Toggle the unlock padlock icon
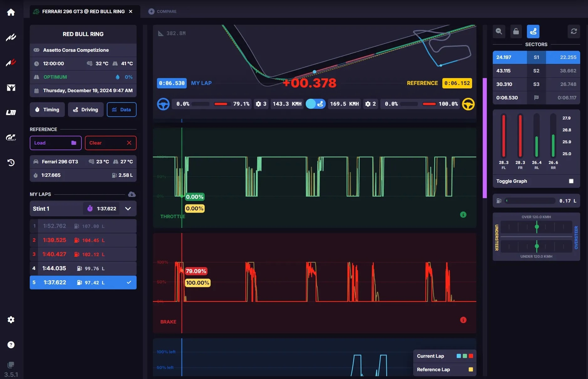 [x=516, y=31]
